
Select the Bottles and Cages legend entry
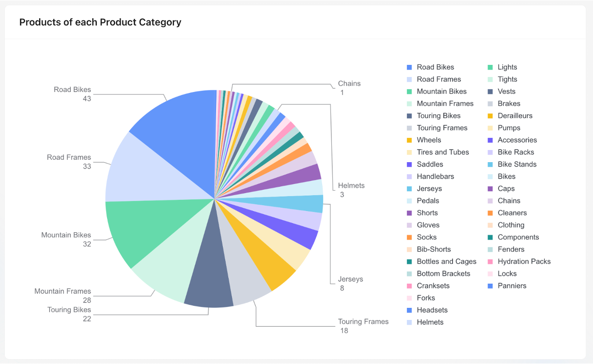(x=446, y=261)
